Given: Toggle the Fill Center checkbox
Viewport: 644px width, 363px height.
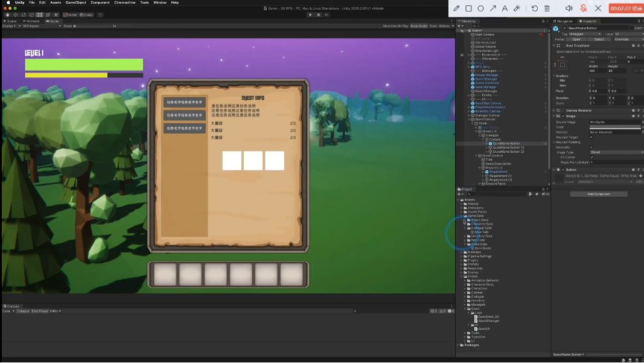Looking at the screenshot, I should point(591,158).
